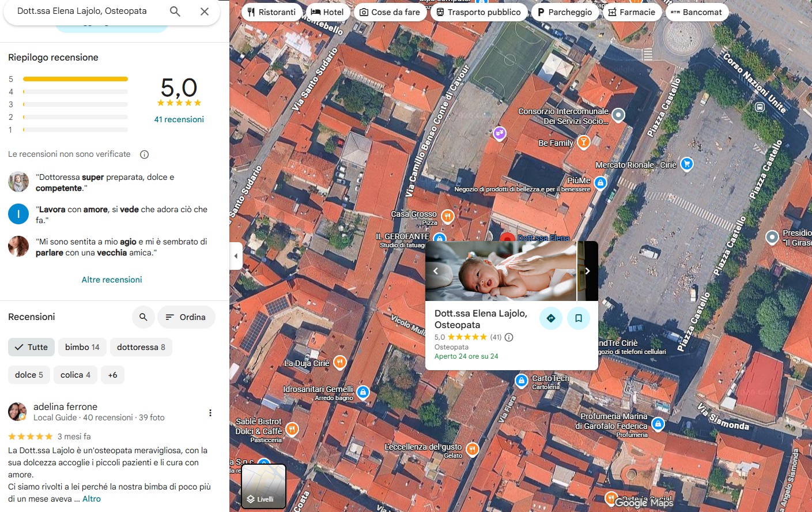This screenshot has width=812, height=512.
Task: Open the Ordina sort menu
Action: 186,317
